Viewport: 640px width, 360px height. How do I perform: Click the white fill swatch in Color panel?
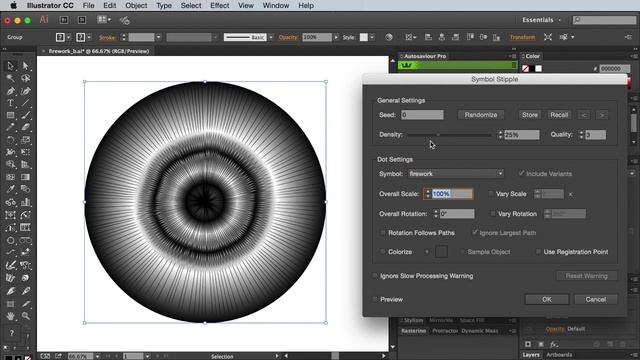point(538,69)
